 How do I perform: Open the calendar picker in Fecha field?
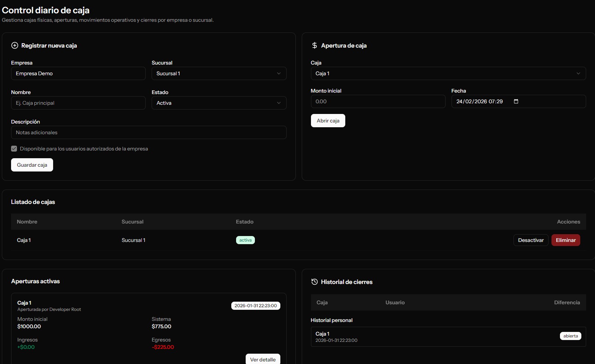click(516, 101)
